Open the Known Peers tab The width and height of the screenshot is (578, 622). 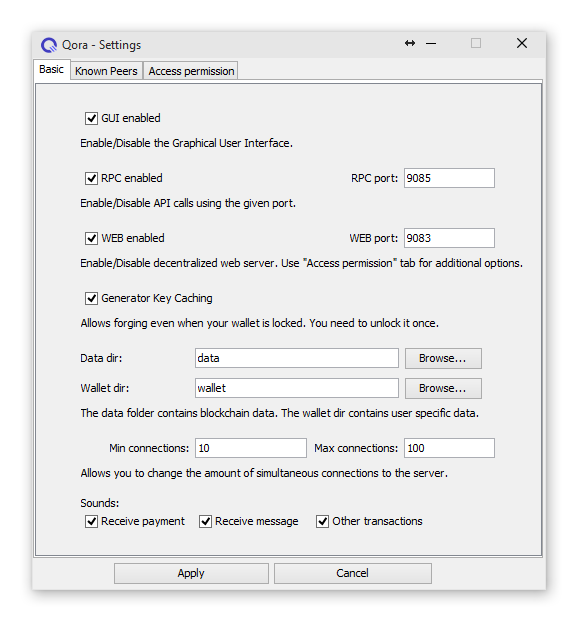106,71
